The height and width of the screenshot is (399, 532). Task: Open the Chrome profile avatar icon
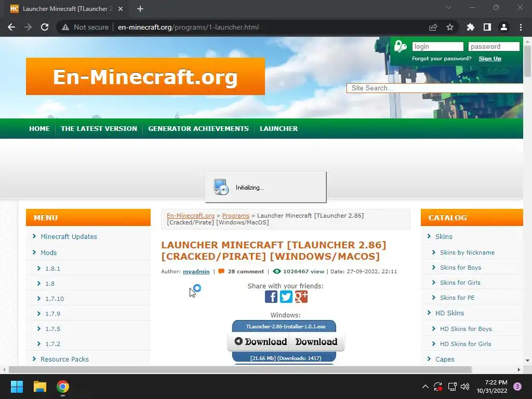[x=504, y=27]
